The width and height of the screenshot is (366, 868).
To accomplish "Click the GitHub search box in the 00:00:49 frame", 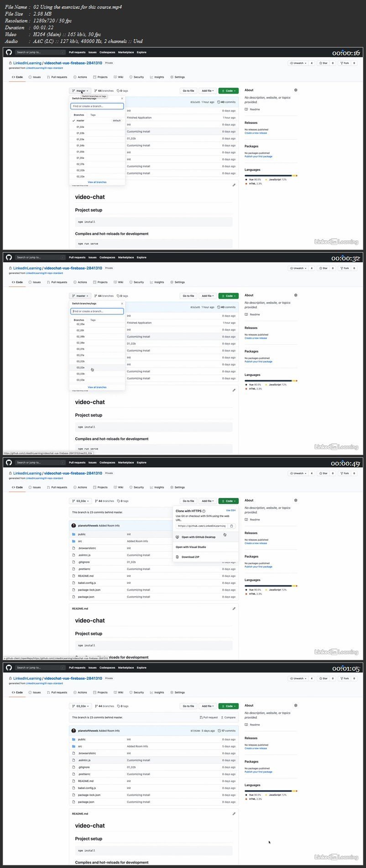I will 40,462.
